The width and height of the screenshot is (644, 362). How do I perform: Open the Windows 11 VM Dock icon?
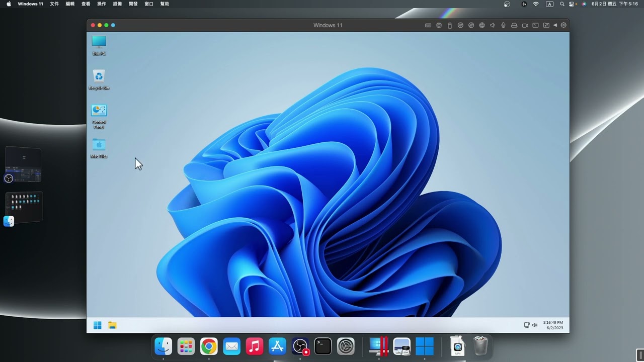click(425, 346)
